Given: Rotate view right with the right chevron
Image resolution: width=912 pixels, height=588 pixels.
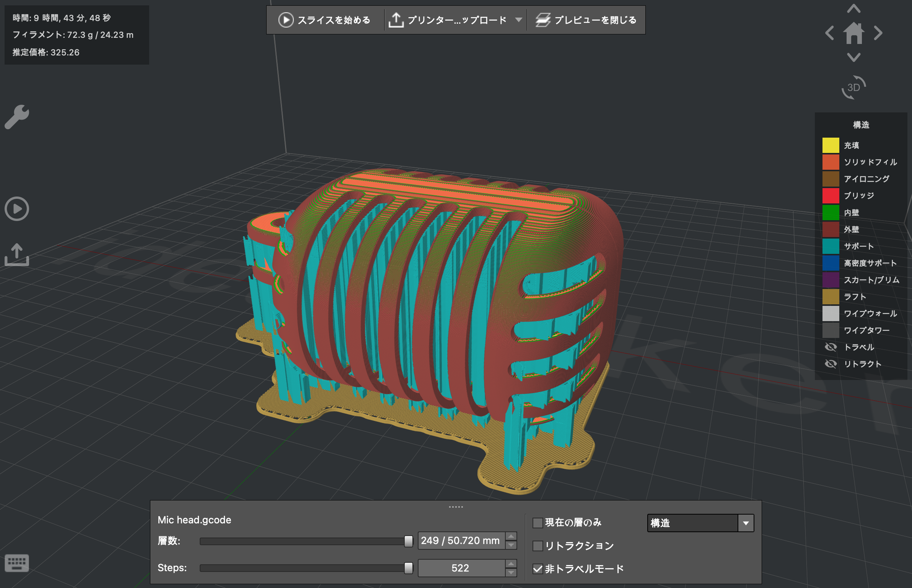Looking at the screenshot, I should 878,33.
